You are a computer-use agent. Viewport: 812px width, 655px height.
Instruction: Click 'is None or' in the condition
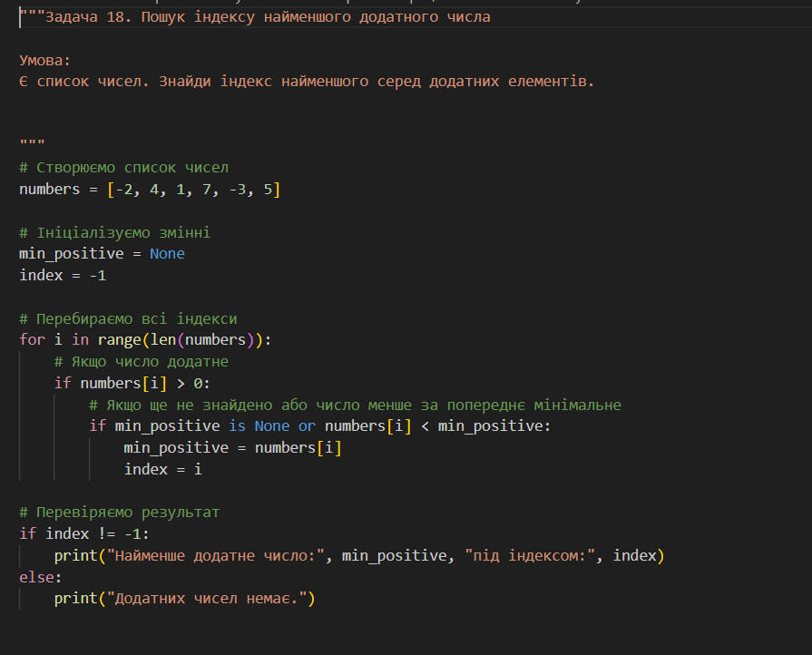point(272,426)
